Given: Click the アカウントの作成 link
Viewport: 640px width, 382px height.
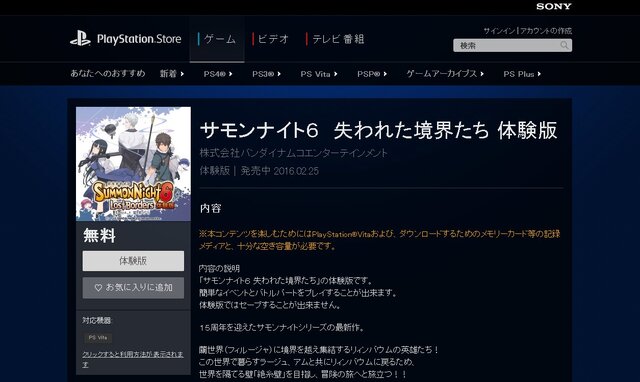Looking at the screenshot, I should coord(546,31).
